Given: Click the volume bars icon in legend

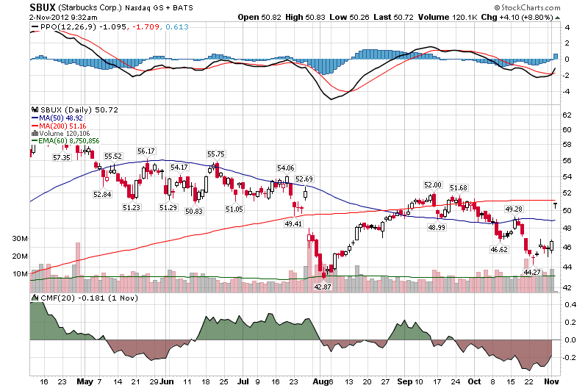Looking at the screenshot, I should pyautogui.click(x=35, y=134).
